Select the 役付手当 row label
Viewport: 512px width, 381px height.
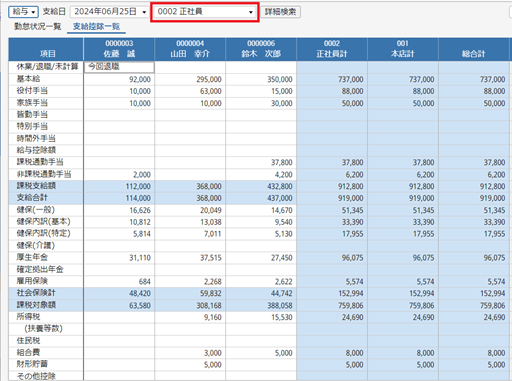point(32,91)
